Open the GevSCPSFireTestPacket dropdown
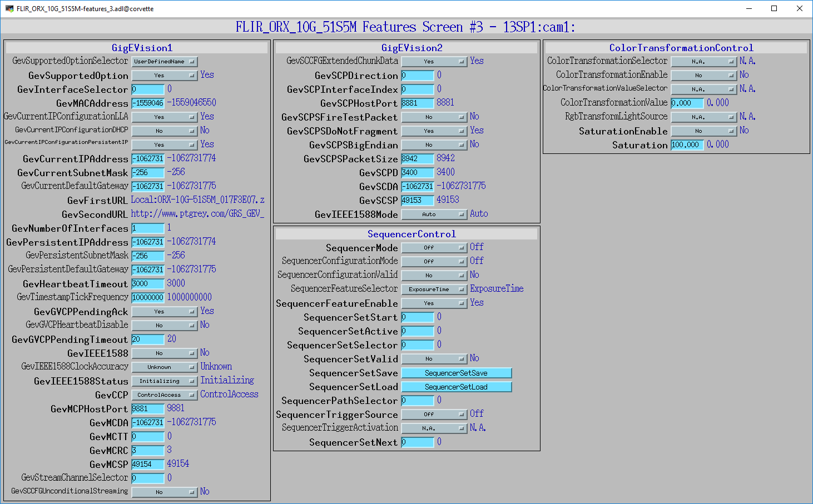 pyautogui.click(x=434, y=117)
